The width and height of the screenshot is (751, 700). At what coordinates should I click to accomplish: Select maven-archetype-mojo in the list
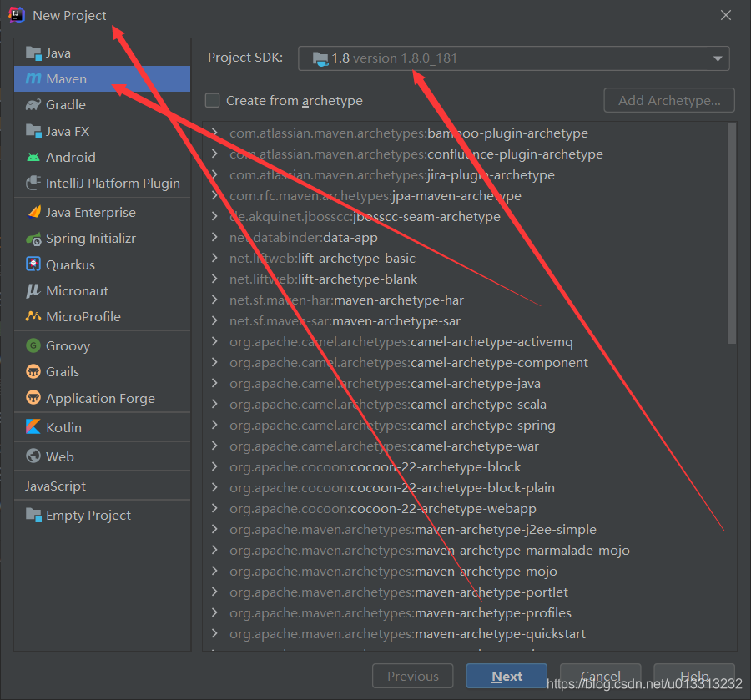(x=393, y=572)
